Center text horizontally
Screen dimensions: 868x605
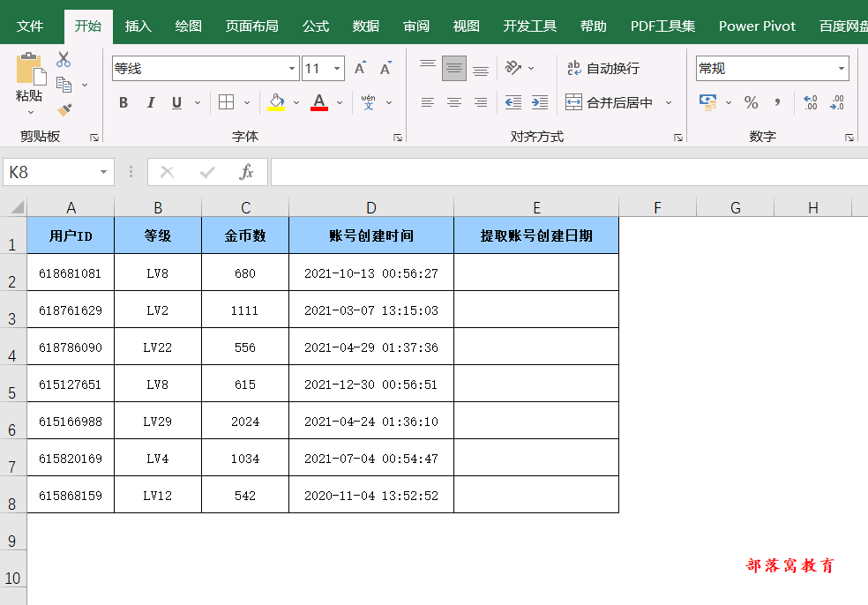454,102
